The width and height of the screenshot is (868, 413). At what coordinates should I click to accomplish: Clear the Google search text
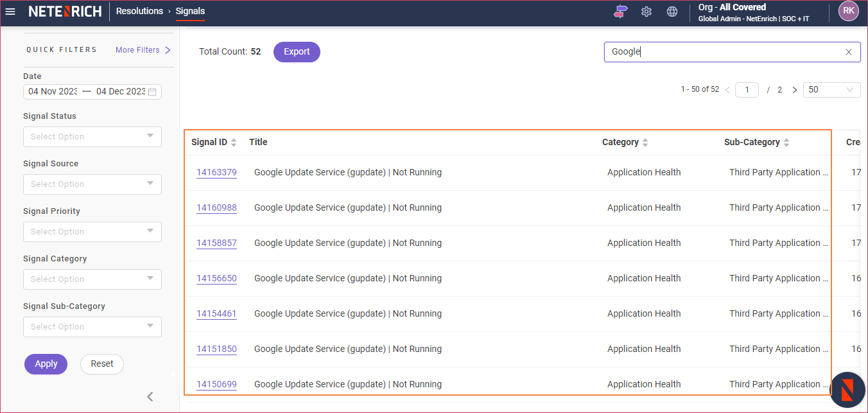click(848, 52)
